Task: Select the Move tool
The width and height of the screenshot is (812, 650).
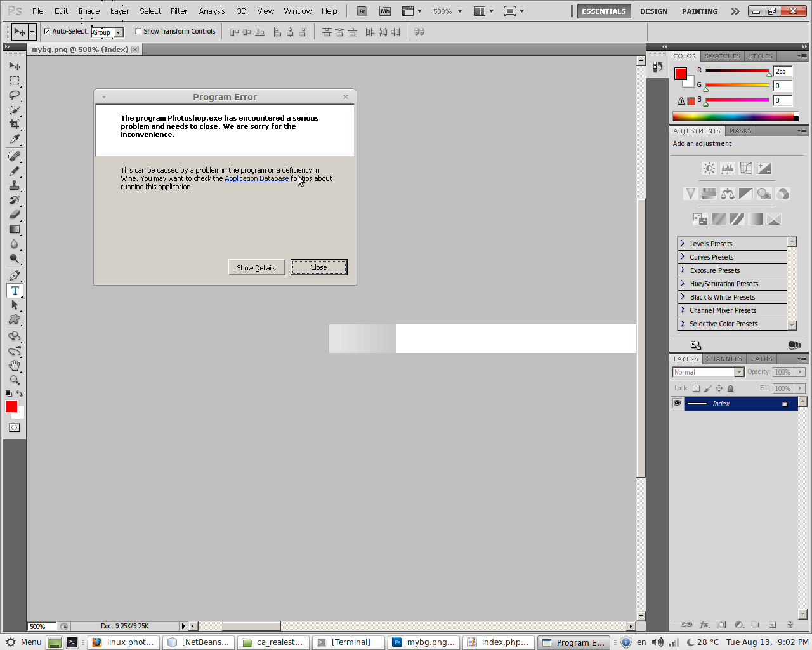Action: (15, 66)
